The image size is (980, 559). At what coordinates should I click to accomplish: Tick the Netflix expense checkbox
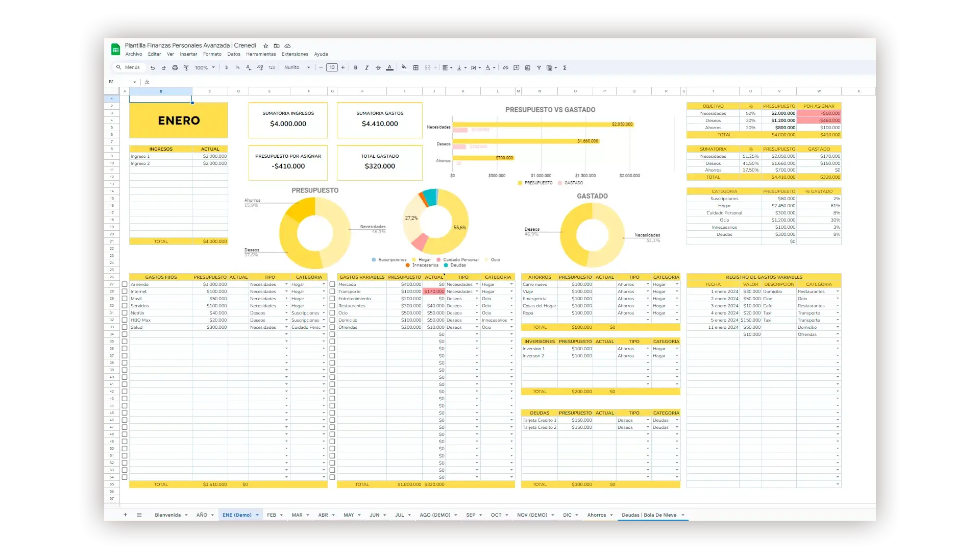point(125,313)
